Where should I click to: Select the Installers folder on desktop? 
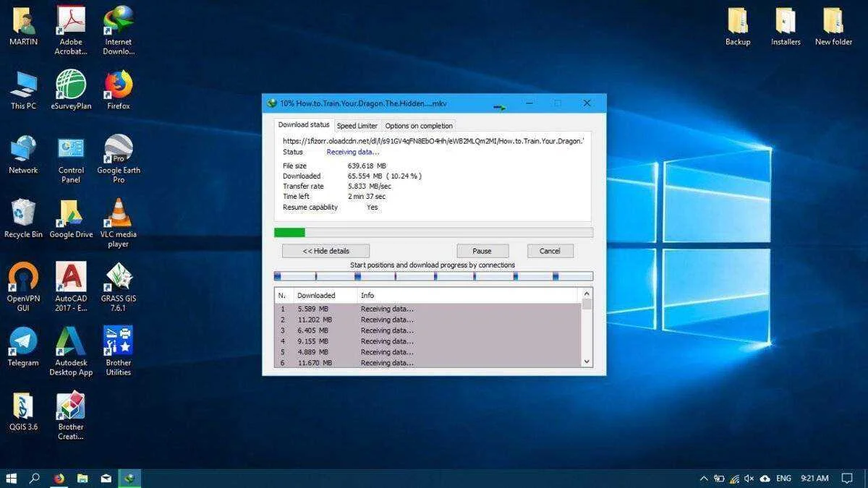tap(786, 27)
